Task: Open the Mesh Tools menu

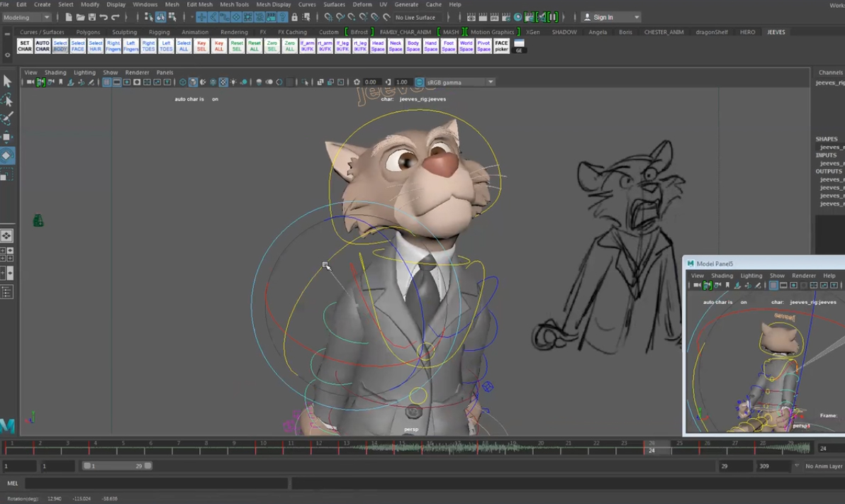Action: [234, 4]
